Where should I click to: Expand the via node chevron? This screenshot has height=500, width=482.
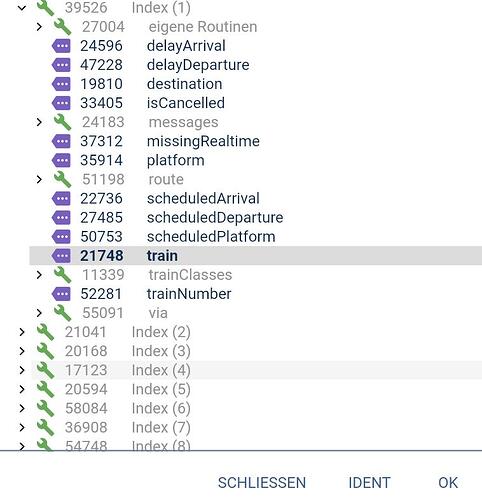click(39, 313)
